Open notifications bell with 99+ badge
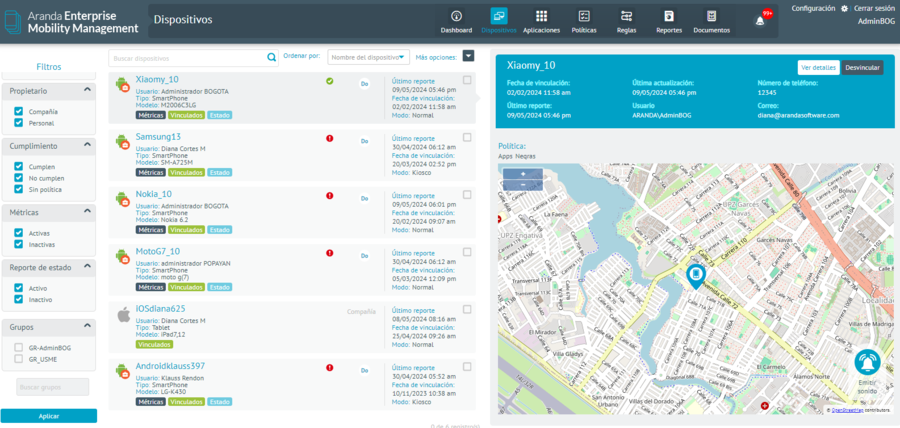900x428 pixels. (x=761, y=21)
